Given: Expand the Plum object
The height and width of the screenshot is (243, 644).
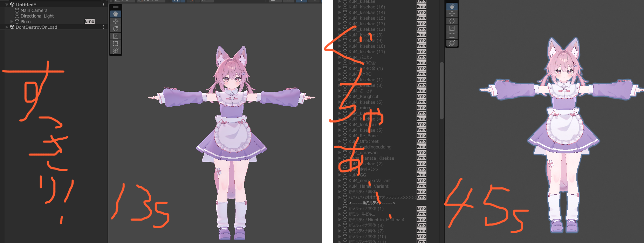Looking at the screenshot, I should point(12,21).
